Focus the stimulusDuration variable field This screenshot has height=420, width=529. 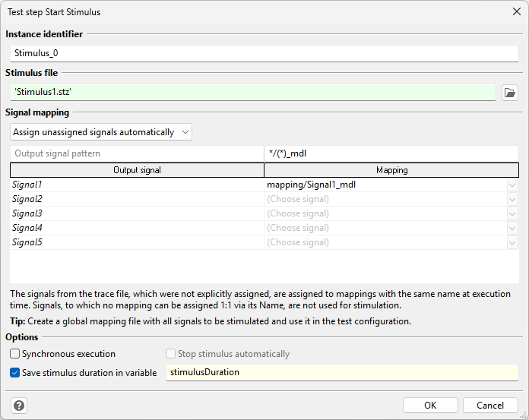tap(342, 372)
